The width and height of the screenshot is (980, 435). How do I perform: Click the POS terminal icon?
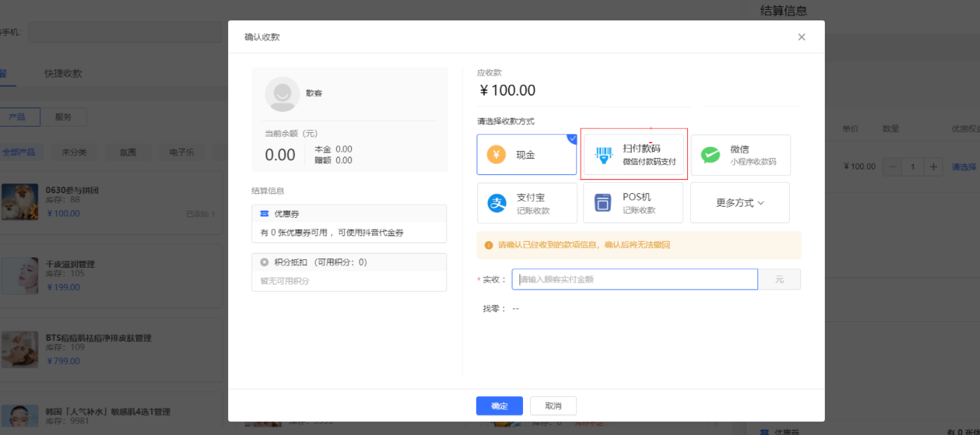click(x=603, y=203)
